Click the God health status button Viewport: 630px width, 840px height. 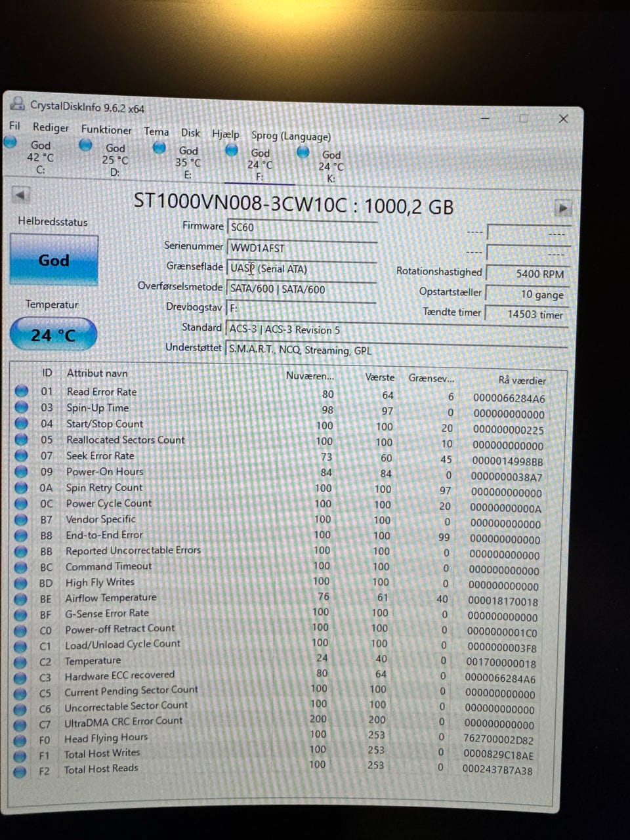[54, 260]
